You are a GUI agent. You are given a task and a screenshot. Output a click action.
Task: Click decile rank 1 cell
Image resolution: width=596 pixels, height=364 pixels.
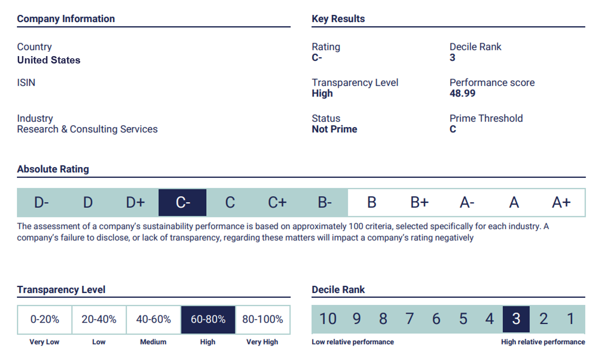(571, 319)
